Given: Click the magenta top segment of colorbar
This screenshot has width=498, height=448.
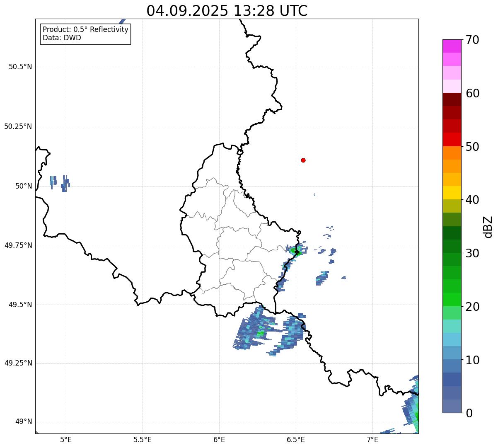Looking at the screenshot, I should coord(452,46).
